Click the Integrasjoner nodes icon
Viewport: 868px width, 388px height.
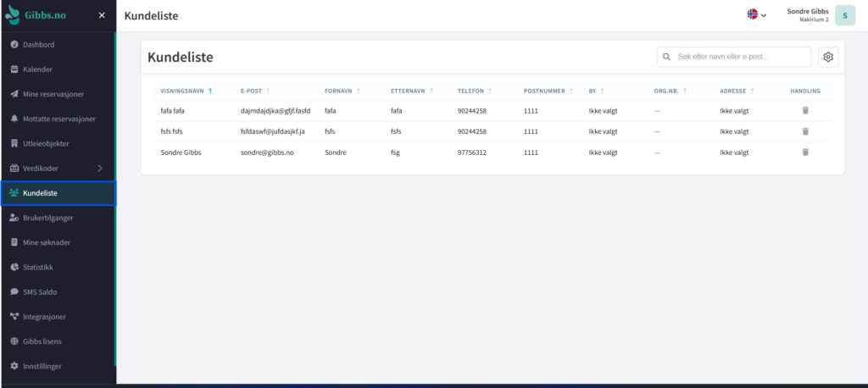[14, 317]
